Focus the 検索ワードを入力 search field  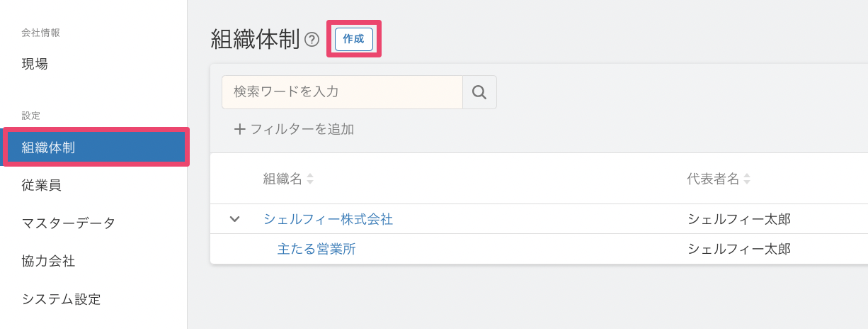[x=342, y=92]
